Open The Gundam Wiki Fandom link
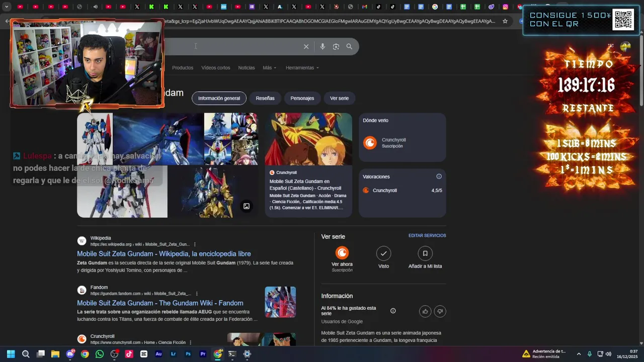644x362 pixels. (x=160, y=303)
